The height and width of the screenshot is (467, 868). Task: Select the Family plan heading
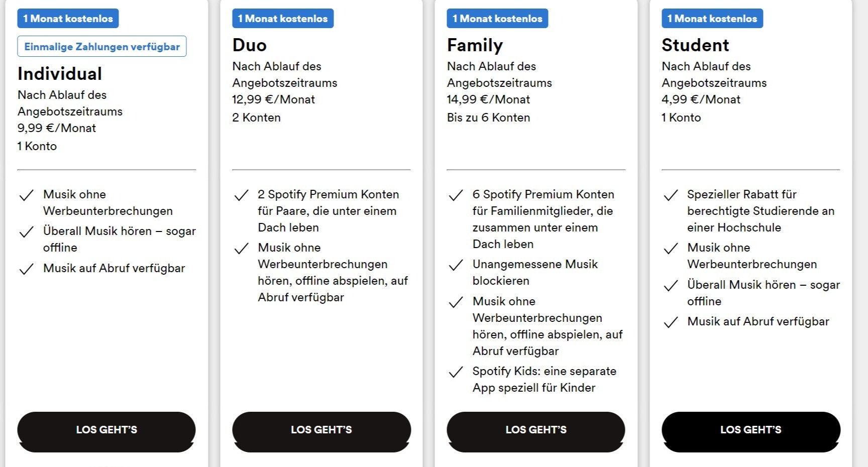click(475, 45)
